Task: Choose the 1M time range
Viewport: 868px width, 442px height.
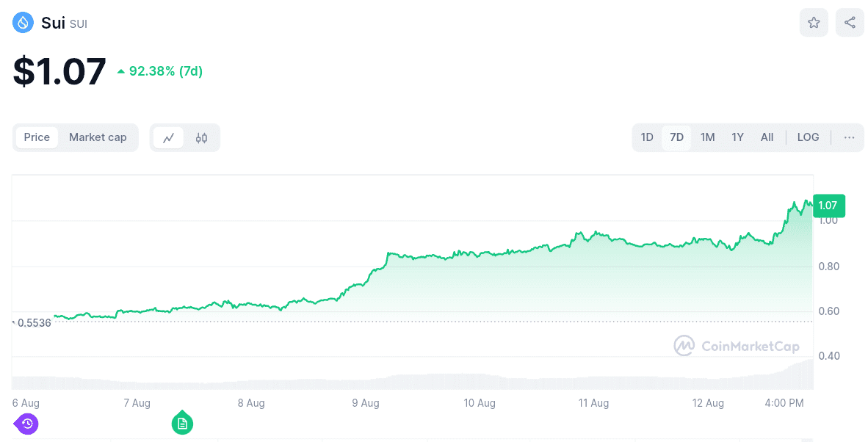Action: (x=707, y=137)
